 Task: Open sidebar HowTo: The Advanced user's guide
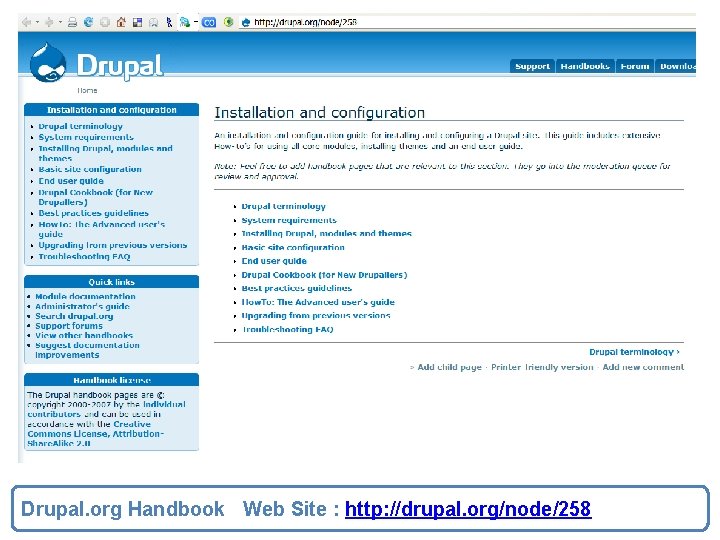click(x=101, y=229)
